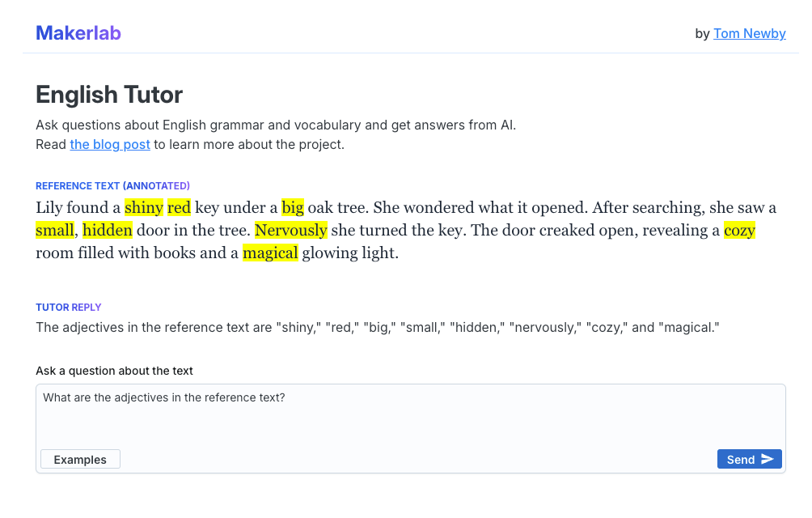
Task: Click the highlighted word "shiny"
Action: [x=144, y=208]
